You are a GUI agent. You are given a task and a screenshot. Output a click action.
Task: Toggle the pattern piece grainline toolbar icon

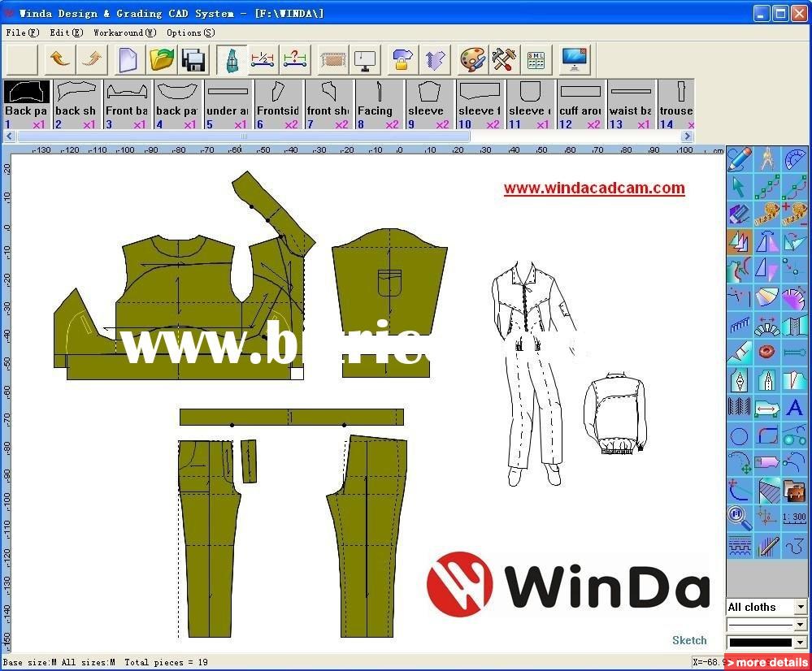point(231,59)
